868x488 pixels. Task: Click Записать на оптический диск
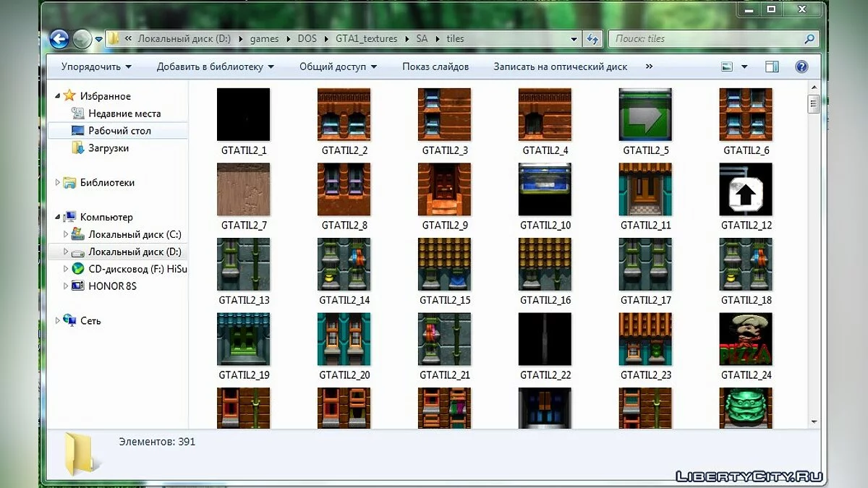pos(560,67)
